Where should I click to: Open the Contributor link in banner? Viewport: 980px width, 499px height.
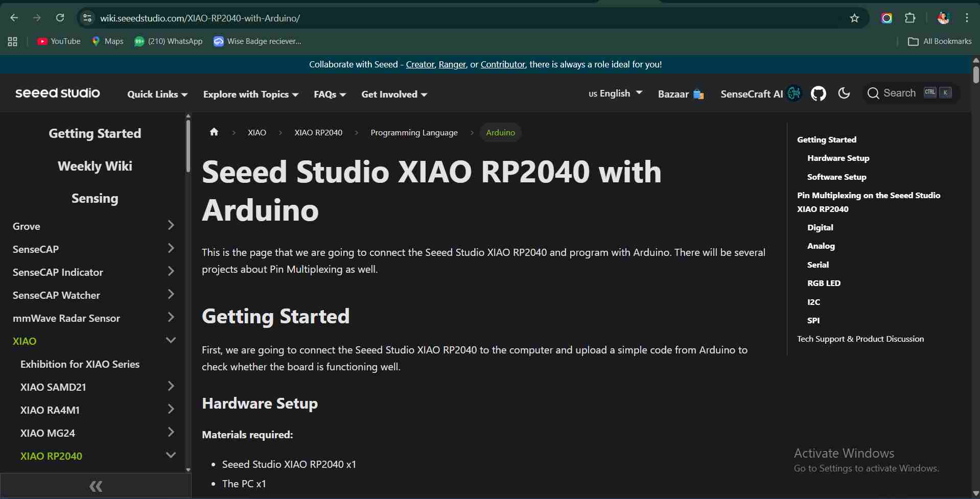[503, 64]
